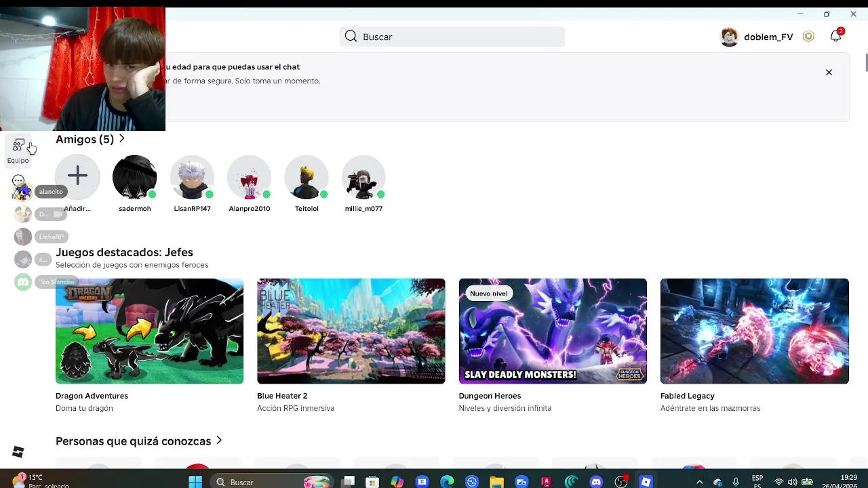The image size is (868, 488).
Task: Expand Personas que quizá conozcas chevron
Action: point(219,441)
